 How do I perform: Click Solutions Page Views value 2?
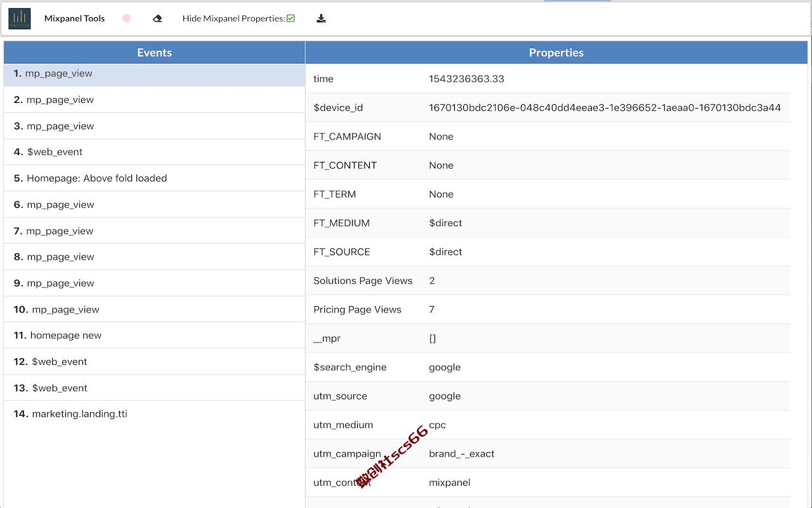[432, 281]
